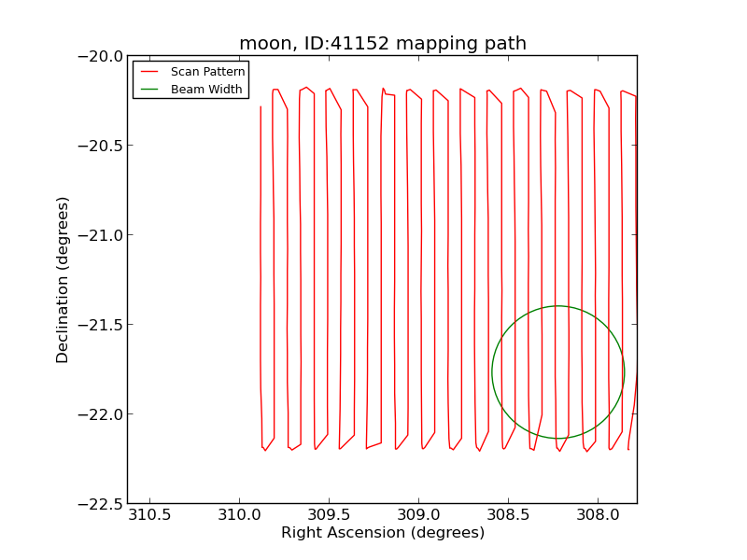Click the y-axis tick label −20.0

(100, 56)
